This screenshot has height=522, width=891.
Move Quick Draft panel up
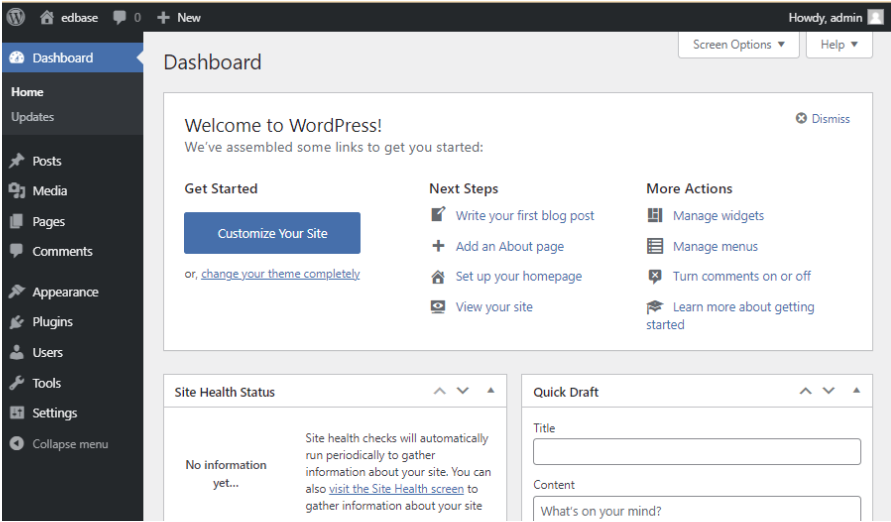point(806,391)
